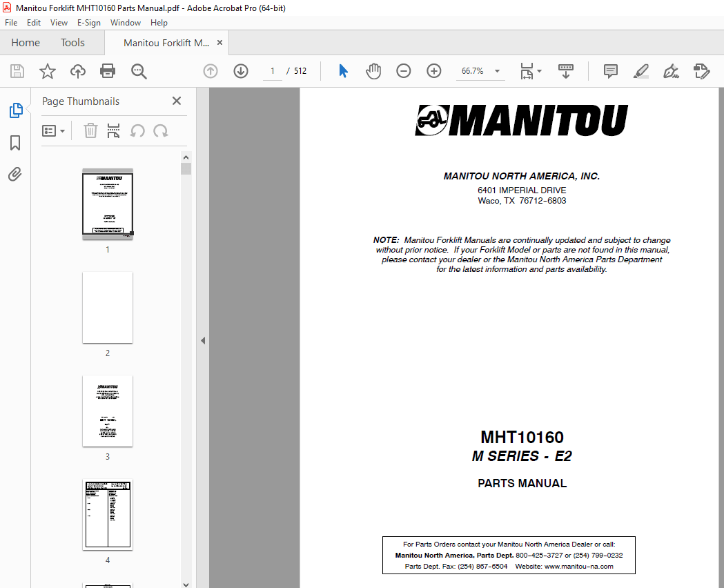The height and width of the screenshot is (588, 724).
Task: Toggle the Bookmarks panel
Action: coord(15,142)
